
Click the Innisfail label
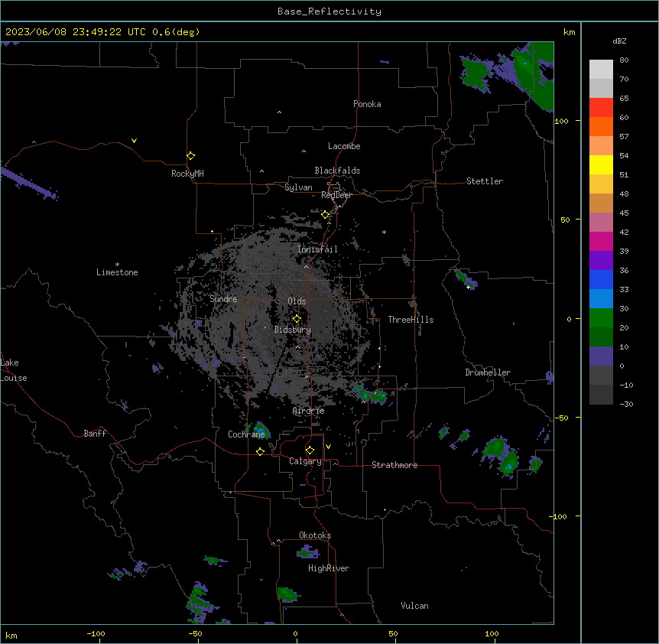[x=317, y=249]
